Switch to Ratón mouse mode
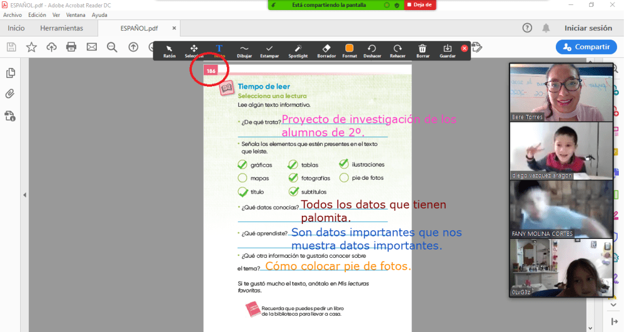Image resolution: width=644 pixels, height=332 pixels. 169,50
